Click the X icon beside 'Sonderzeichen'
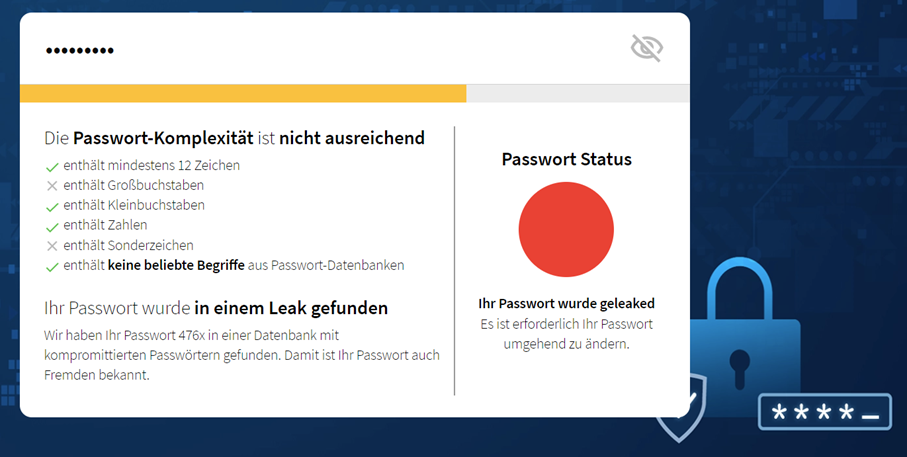Viewport: 907px width, 457px height. [52, 246]
